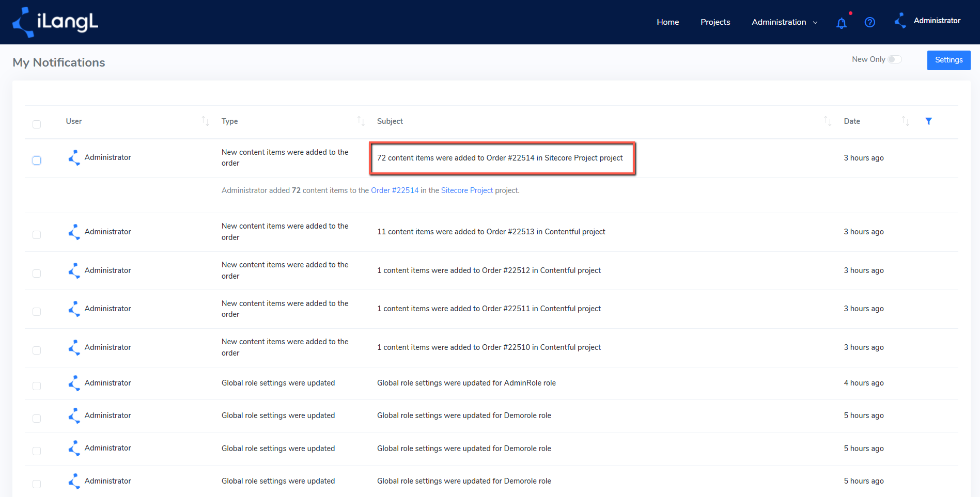Expand the Administration dropdown menu
The image size is (980, 497).
785,22
